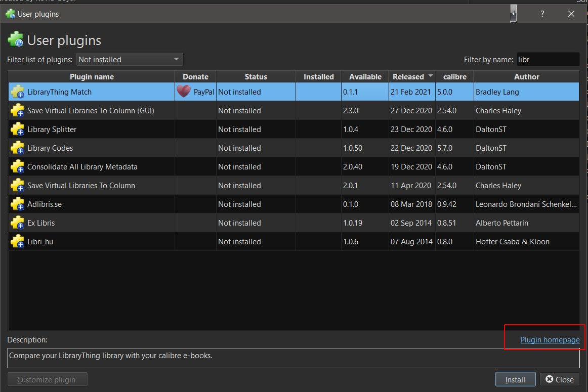Click the Adlibris.se plugin puzzle icon
This screenshot has height=392, width=588.
click(18, 204)
